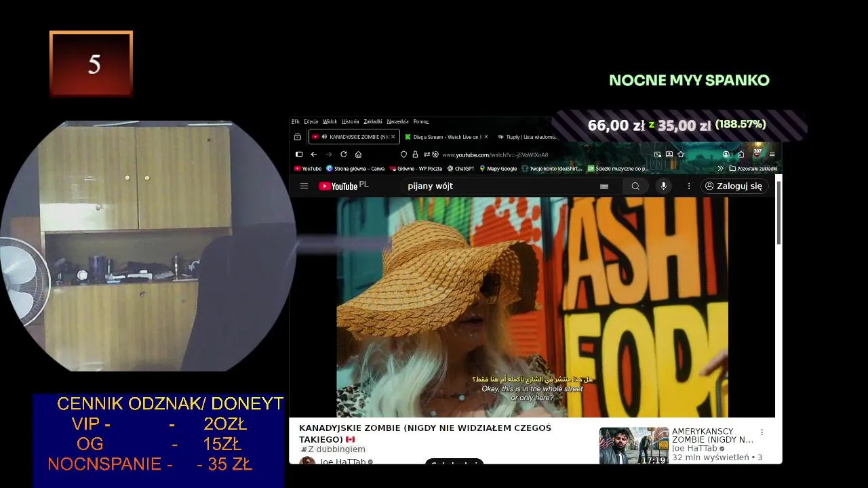
Task: Open the on-screen keyboard icon in search box
Action: click(604, 186)
